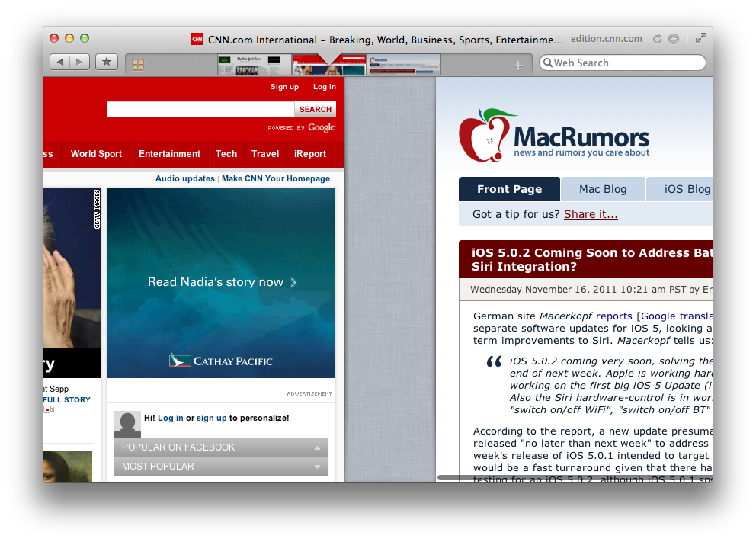
Task: Click the magnifier icon in Web Search field
Action: (548, 63)
